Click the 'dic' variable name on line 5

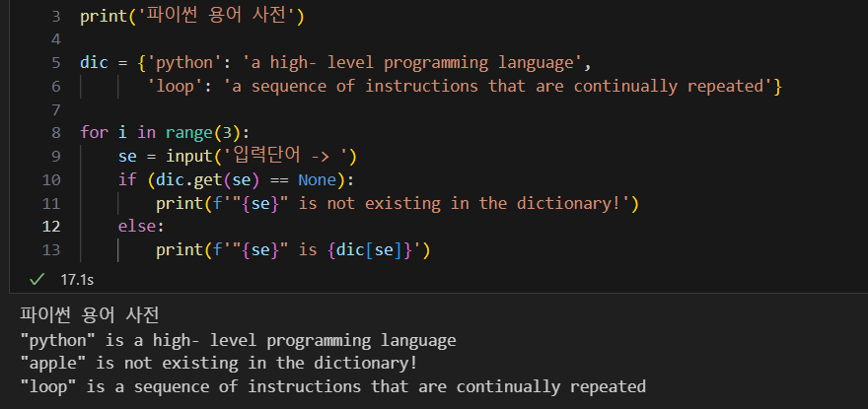(94, 62)
